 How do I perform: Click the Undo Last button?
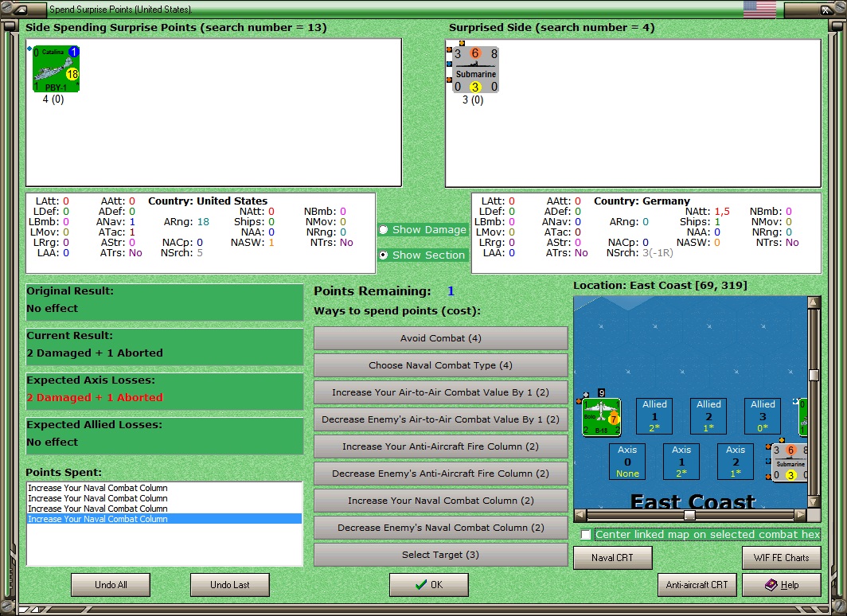pos(229,585)
